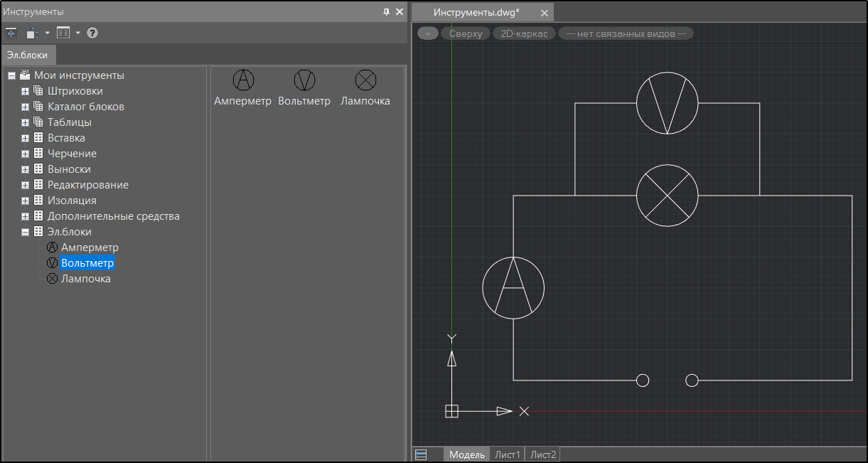
Task: Click the first toolbar icon in Инструменты panel
Action: tap(11, 33)
